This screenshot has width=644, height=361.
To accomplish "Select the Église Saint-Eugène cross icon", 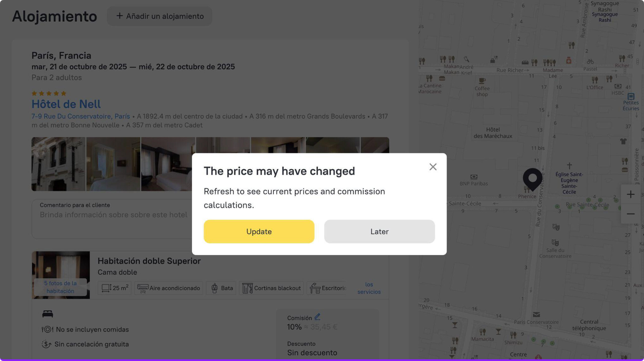I will click(569, 166).
